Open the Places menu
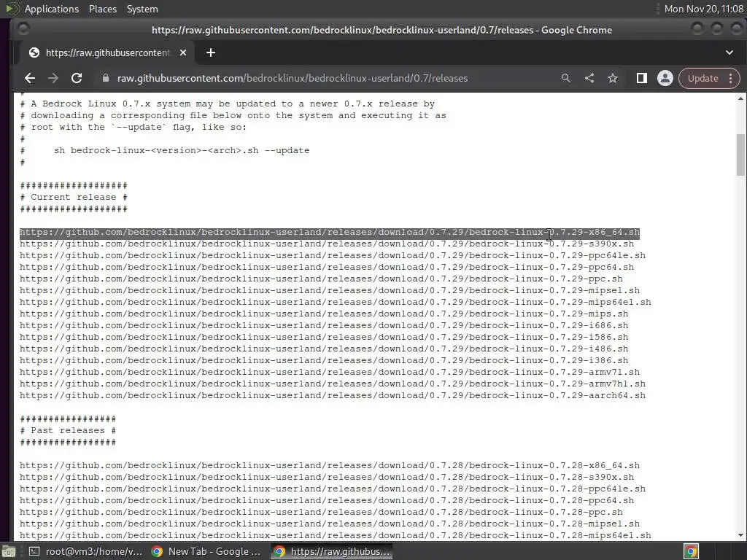The height and width of the screenshot is (560, 747). (x=102, y=9)
